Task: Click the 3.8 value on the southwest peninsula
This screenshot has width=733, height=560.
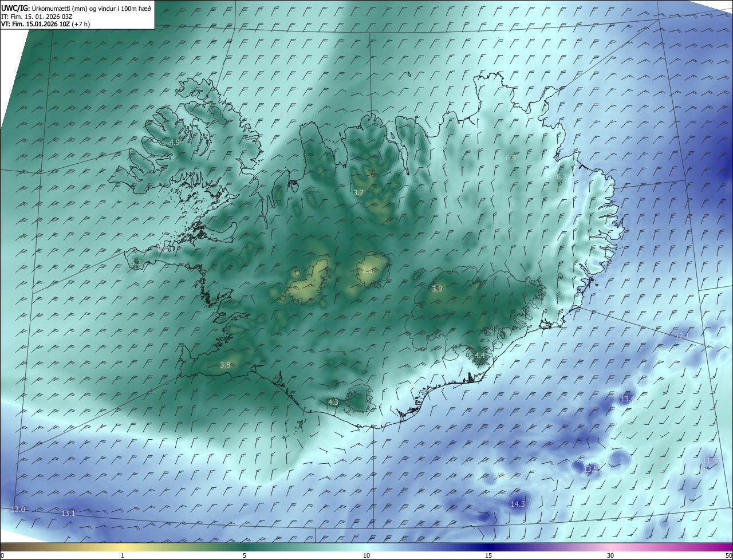Action: [x=225, y=365]
